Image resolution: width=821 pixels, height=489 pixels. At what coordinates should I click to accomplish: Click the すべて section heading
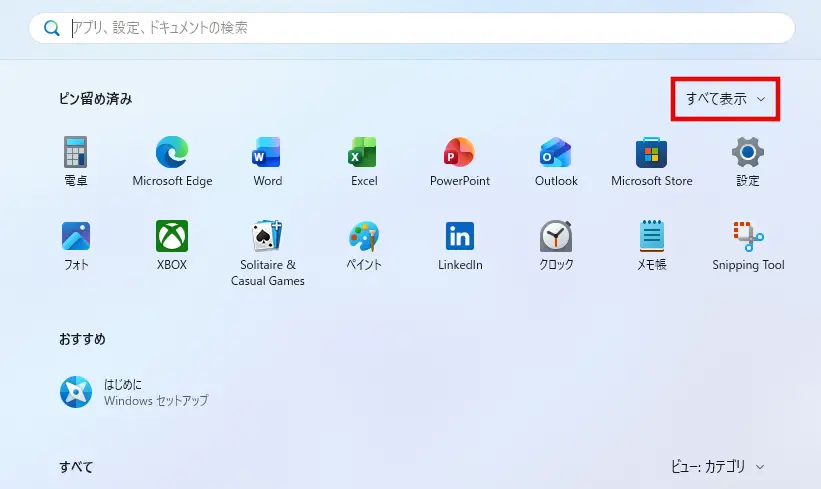point(76,466)
